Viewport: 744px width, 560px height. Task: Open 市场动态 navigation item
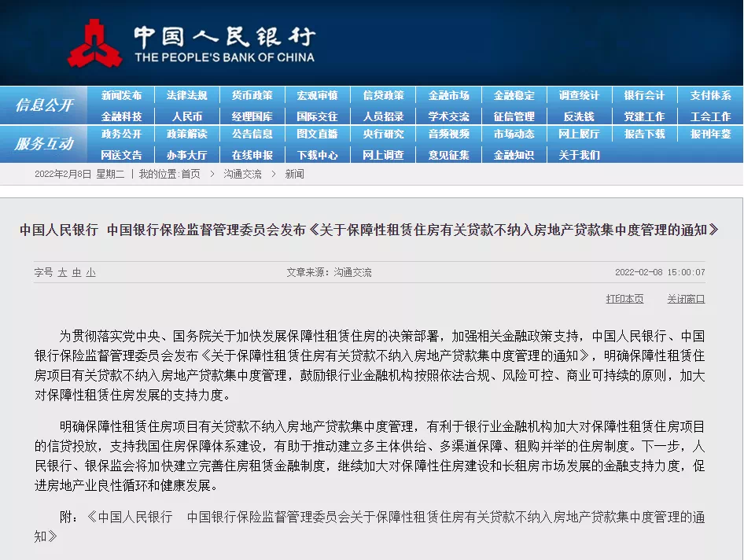tap(514, 134)
